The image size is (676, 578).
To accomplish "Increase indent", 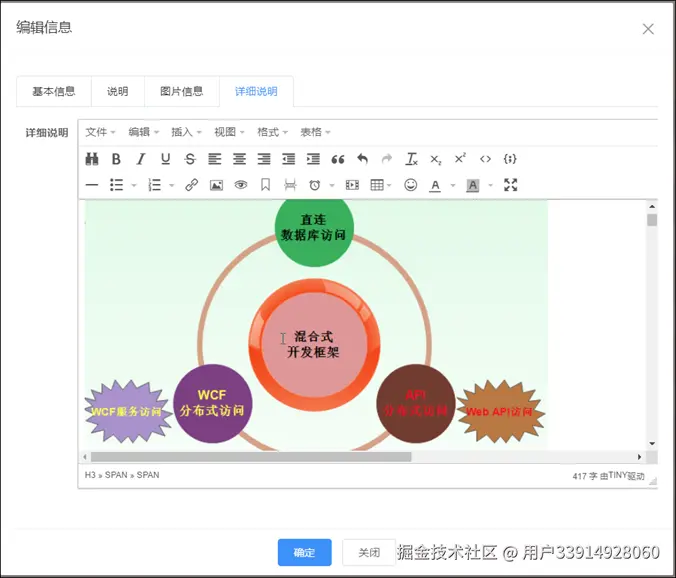I will tap(313, 159).
